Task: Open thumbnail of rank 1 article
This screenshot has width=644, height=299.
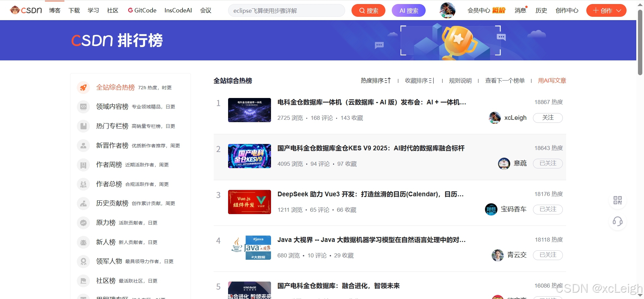Action: 250,110
